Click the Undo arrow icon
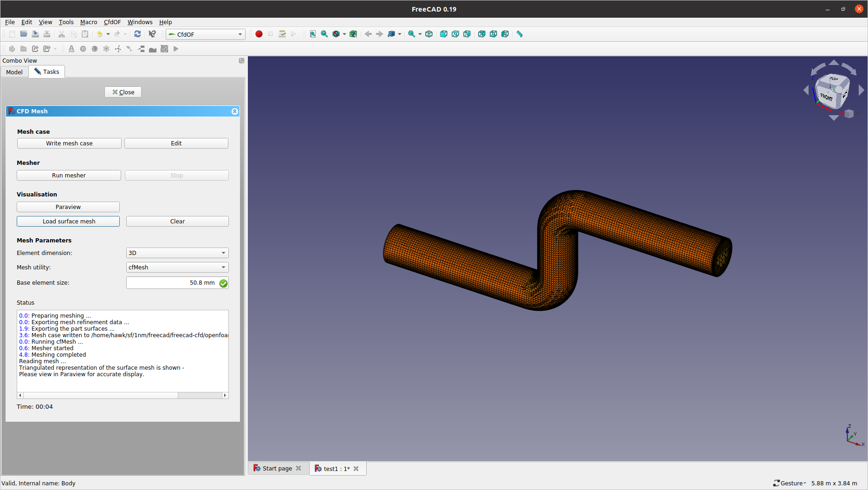 coord(99,34)
